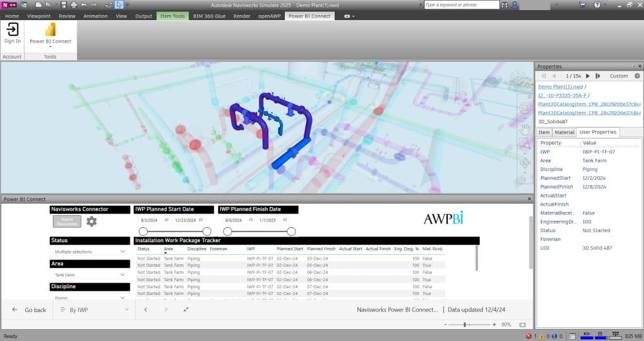Go to next property item arrow
The image size is (644, 341).
[x=588, y=76]
